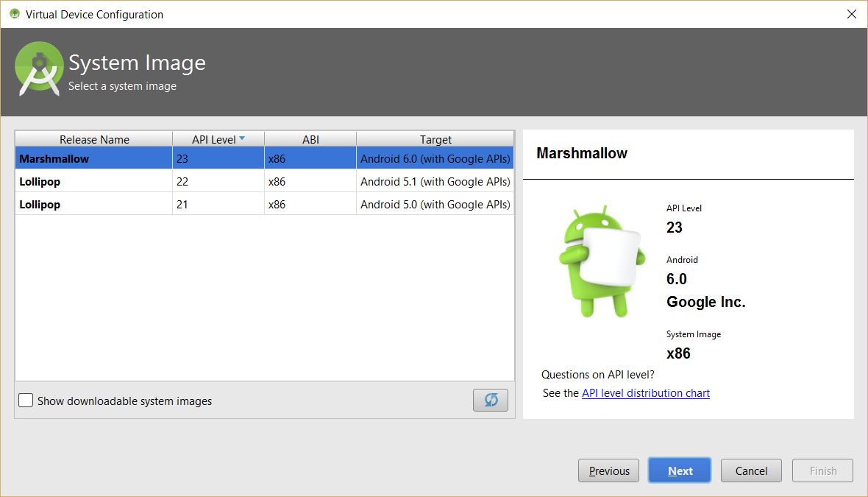Click the Marshmallow heading in details panel
The height and width of the screenshot is (497, 868).
pos(582,153)
